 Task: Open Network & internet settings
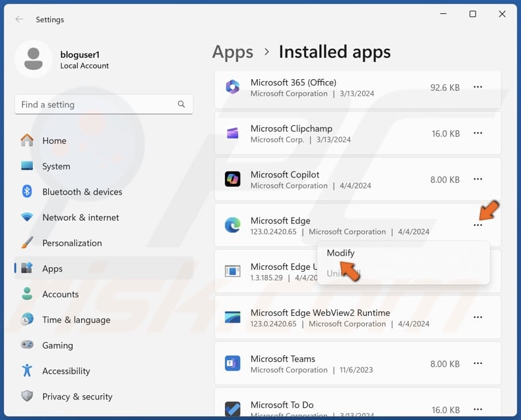click(x=80, y=218)
